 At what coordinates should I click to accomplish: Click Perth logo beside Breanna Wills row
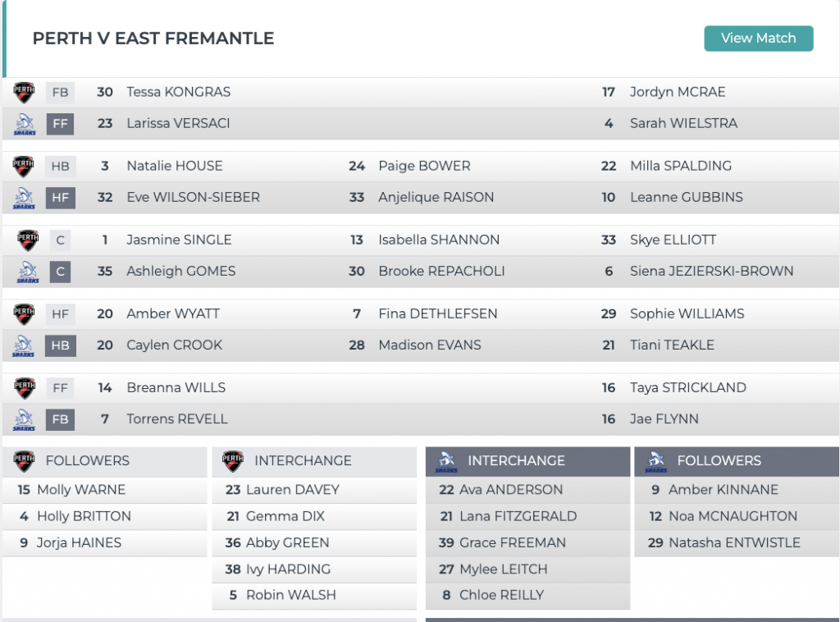(24, 388)
